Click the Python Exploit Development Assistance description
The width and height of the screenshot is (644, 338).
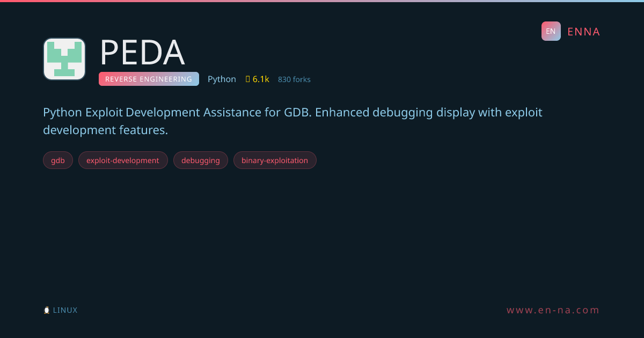coord(292,121)
